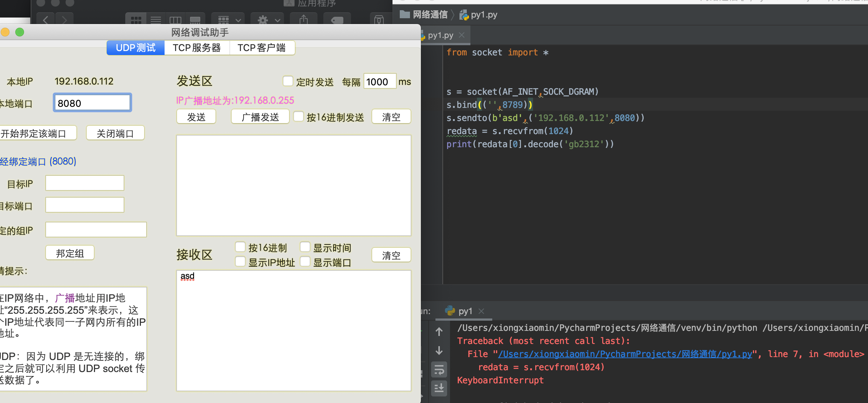Focus the group IP input field
Viewport: 868px width, 403px height.
pos(96,230)
